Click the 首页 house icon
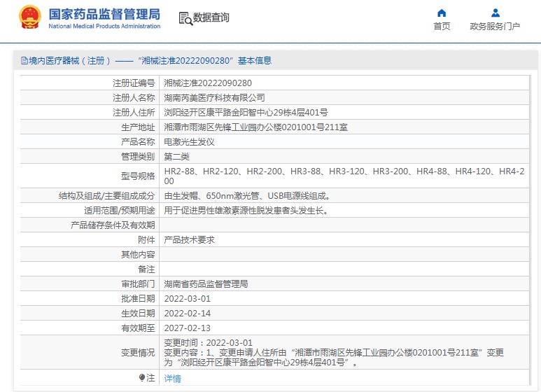Image resolution: width=541 pixels, height=392 pixels. (x=442, y=13)
